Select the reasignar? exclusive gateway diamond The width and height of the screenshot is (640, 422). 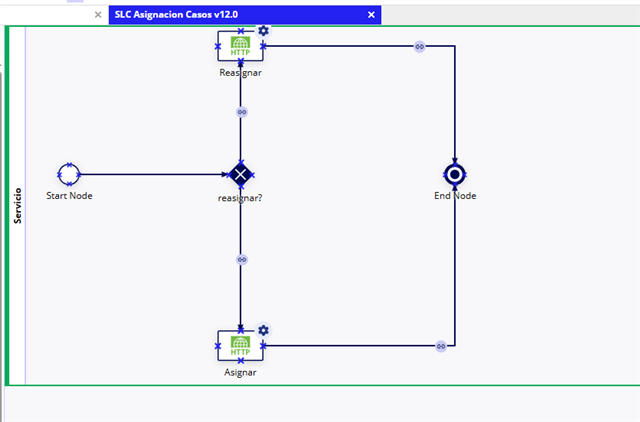point(240,175)
